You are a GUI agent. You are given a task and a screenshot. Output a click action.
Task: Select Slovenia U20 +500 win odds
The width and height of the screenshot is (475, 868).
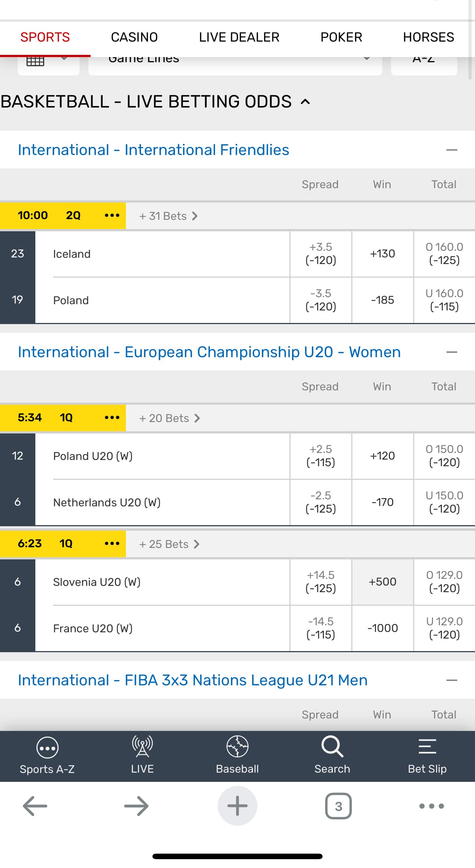383,582
